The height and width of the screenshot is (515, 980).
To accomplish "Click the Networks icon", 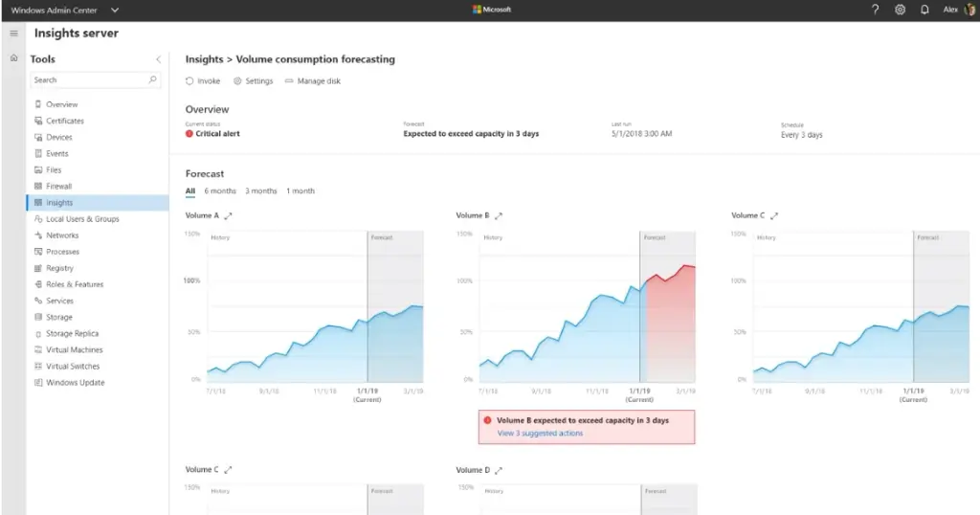I will (x=38, y=235).
